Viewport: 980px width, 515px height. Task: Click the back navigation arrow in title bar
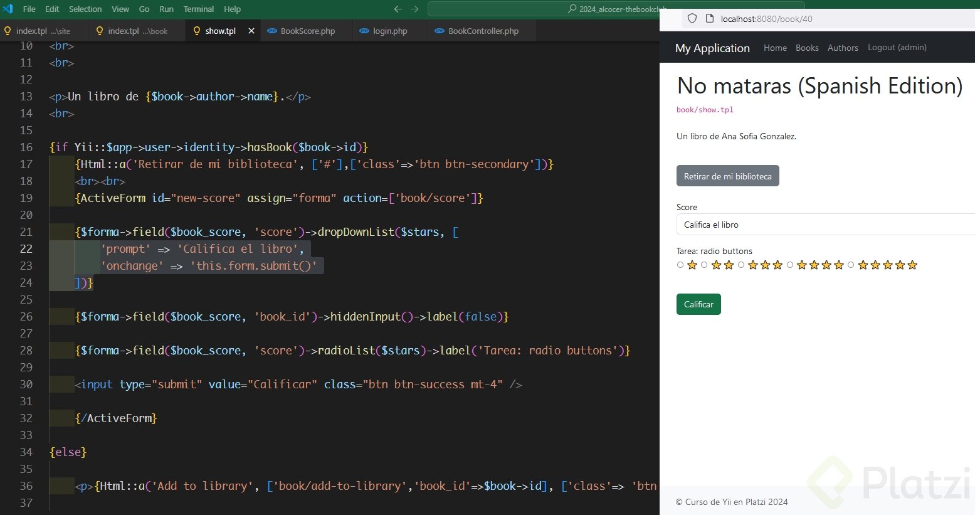[x=398, y=9]
